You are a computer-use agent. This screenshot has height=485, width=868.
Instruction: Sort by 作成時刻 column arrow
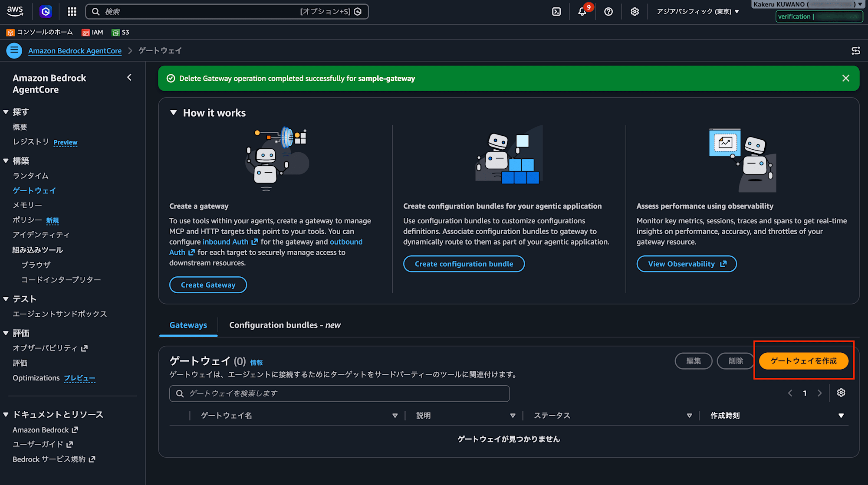841,416
